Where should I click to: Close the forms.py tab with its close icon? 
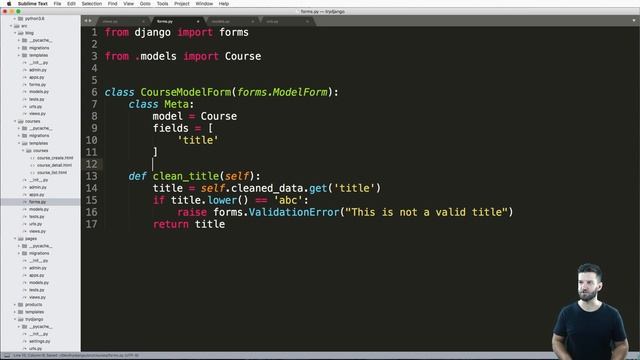point(198,21)
